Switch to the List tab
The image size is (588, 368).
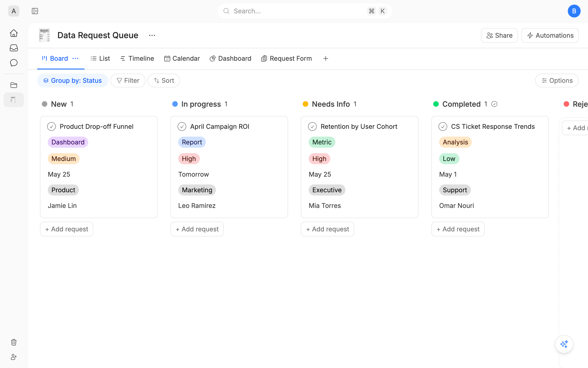click(100, 58)
